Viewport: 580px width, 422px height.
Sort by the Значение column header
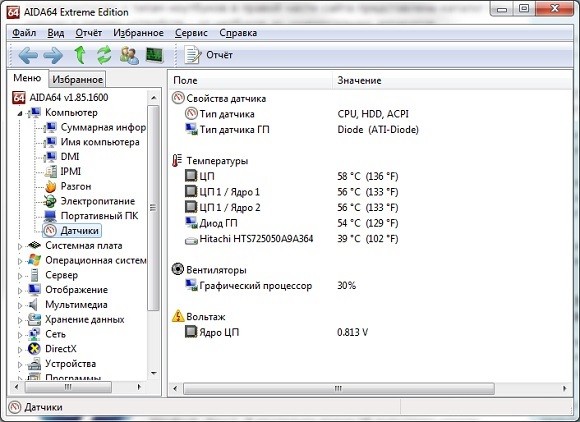point(452,80)
